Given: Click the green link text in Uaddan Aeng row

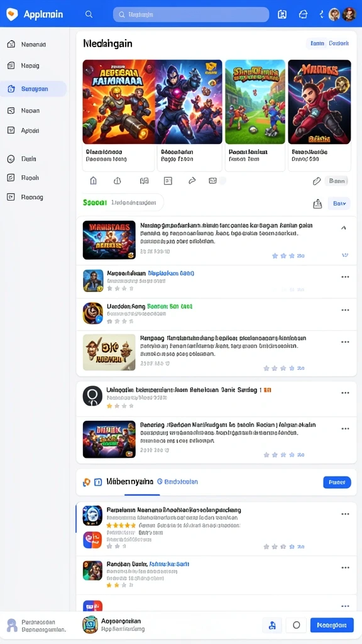Looking at the screenshot, I should point(170,306).
